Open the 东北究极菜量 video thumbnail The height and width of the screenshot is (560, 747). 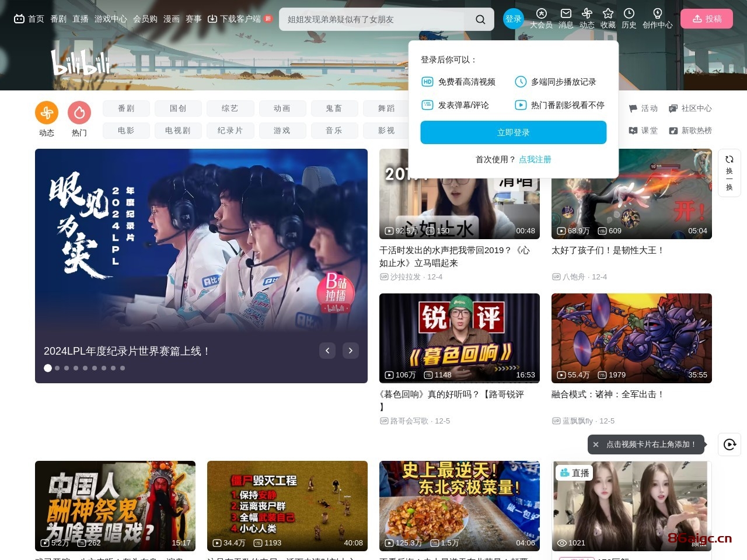click(x=459, y=506)
